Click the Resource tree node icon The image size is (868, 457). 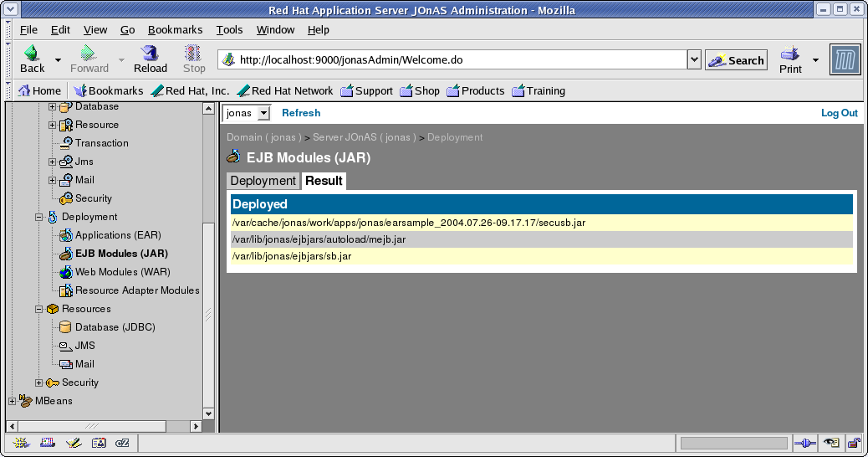(x=66, y=125)
